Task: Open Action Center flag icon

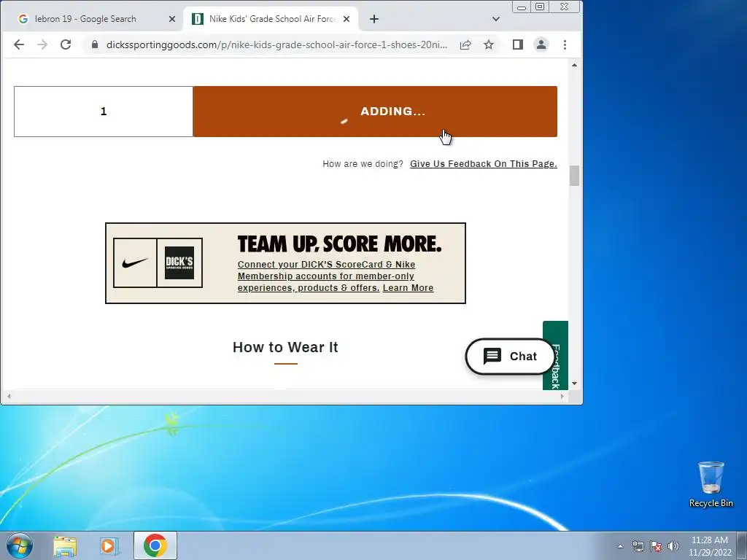Action: [656, 546]
